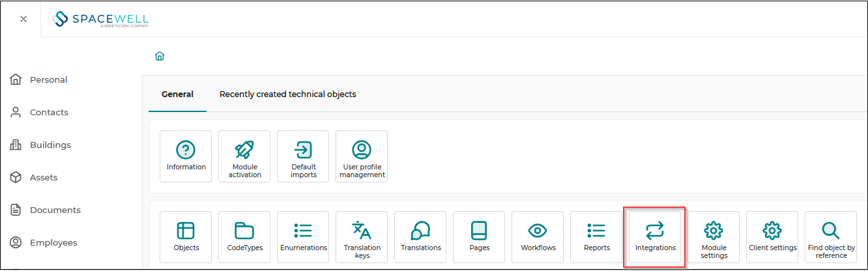
Task: Open the Module settings tile
Action: point(714,237)
